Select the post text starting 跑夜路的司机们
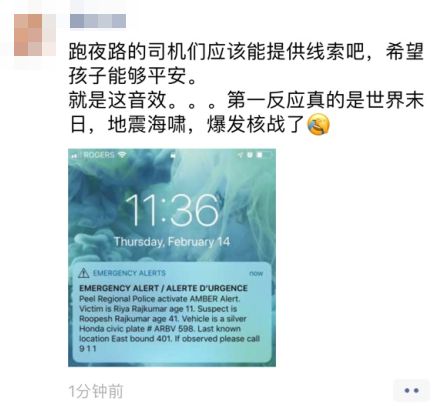Screen dimensions: 437x406 click(246, 64)
